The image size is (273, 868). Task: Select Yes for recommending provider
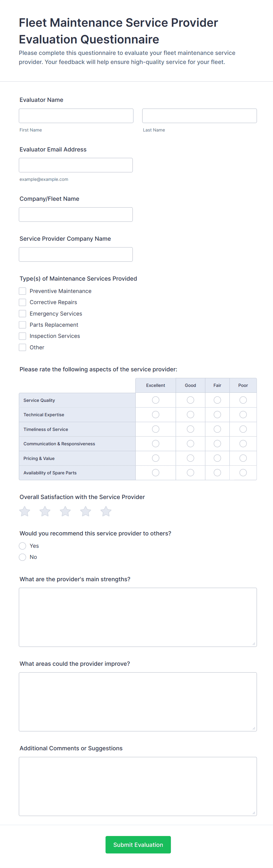pos(23,546)
